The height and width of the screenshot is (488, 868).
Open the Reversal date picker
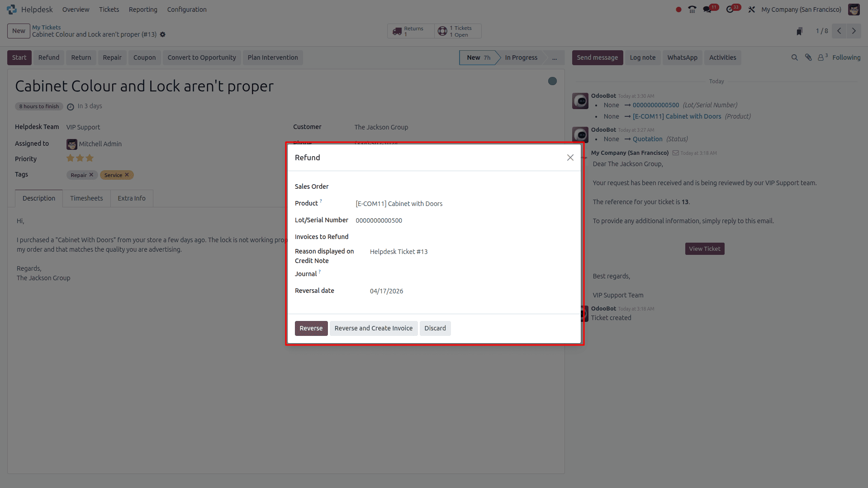point(471,291)
